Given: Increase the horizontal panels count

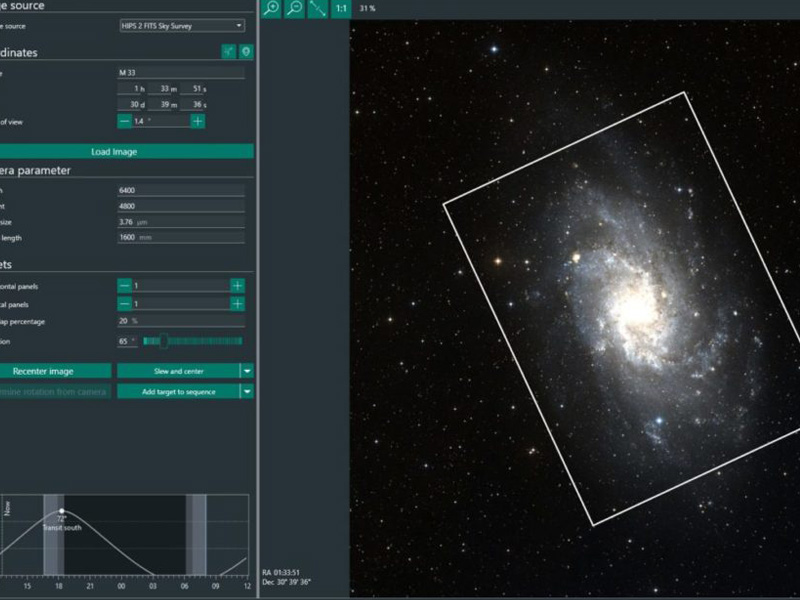Looking at the screenshot, I should 237,285.
